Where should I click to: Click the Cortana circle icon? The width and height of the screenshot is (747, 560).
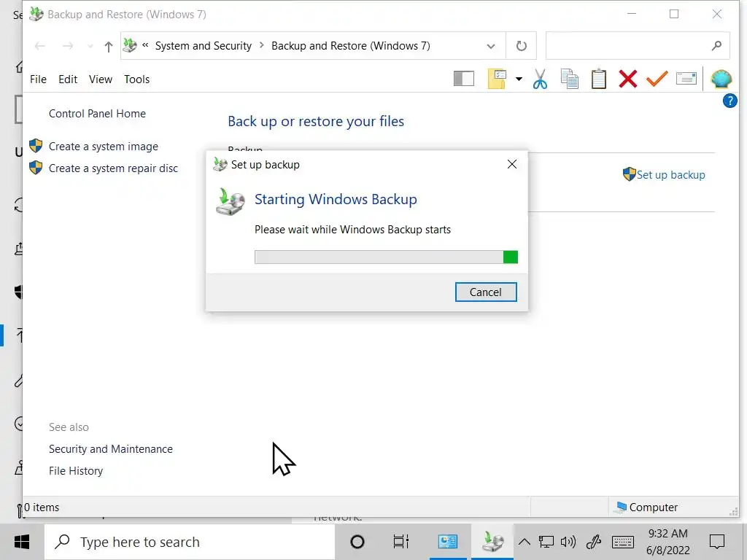pyautogui.click(x=357, y=542)
